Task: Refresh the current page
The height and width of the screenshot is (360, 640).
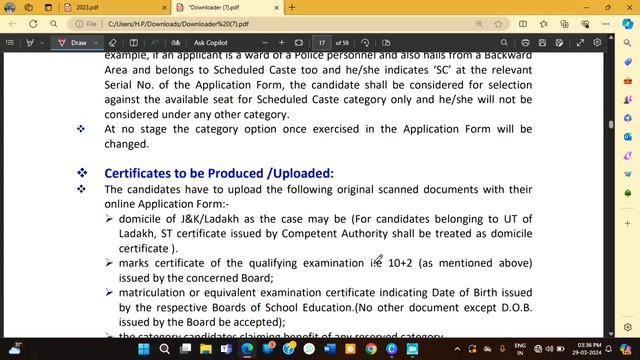Action: coord(33,24)
